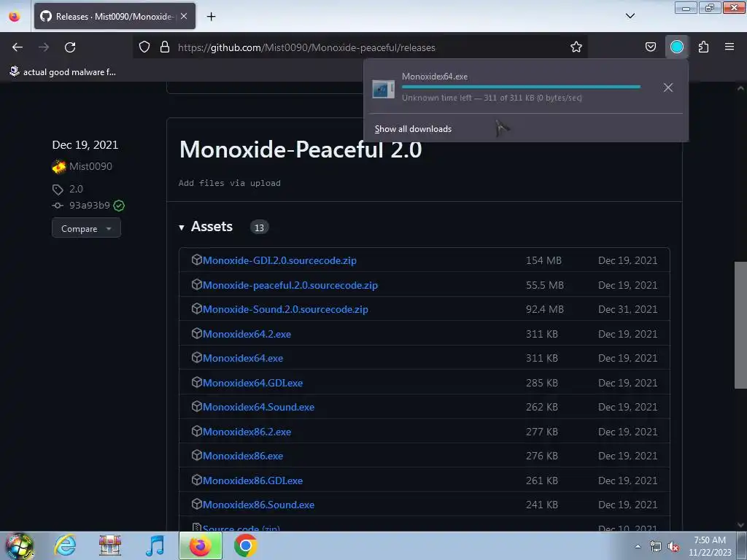
Task: Click the Assets count badge 13
Action: (x=259, y=227)
